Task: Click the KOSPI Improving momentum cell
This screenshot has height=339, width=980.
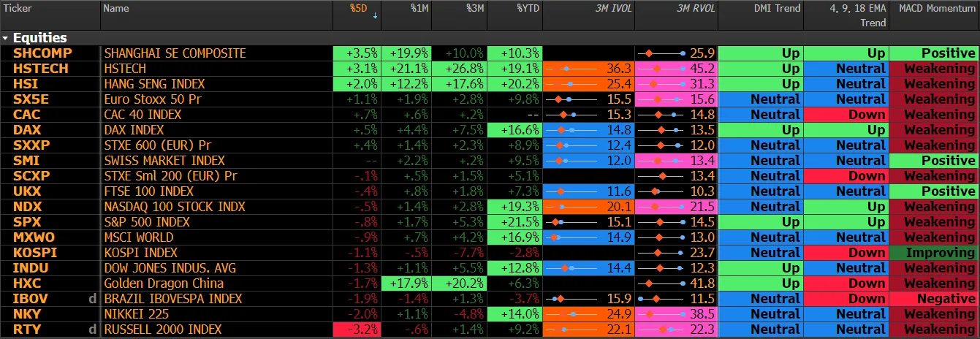Action: [x=934, y=253]
